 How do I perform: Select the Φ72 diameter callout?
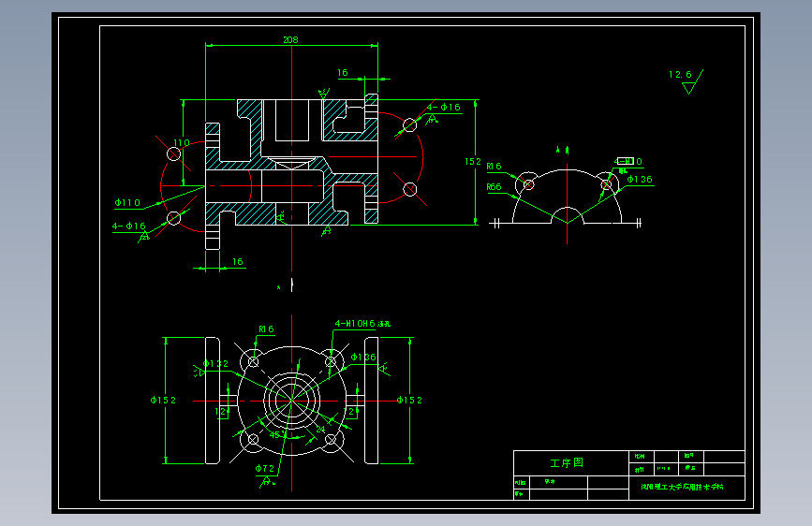coord(265,468)
